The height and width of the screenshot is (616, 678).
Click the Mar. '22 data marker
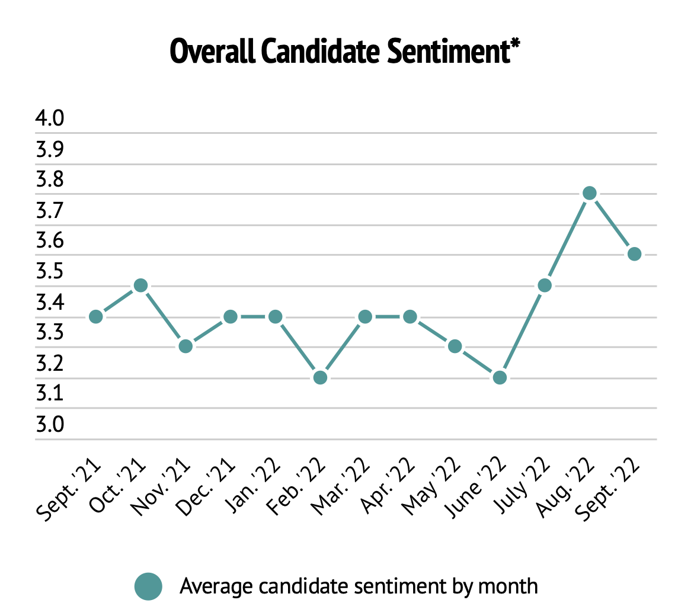coord(365,316)
